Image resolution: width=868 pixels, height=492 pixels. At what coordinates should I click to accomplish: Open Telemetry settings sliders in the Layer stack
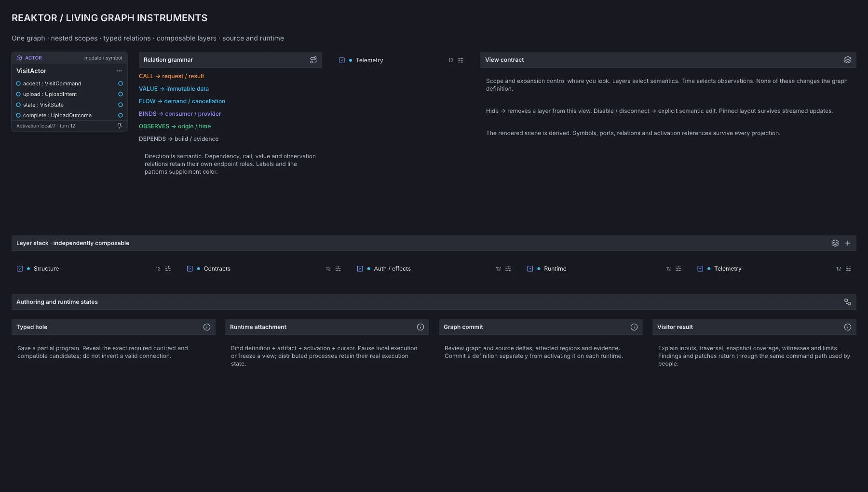[x=849, y=269]
